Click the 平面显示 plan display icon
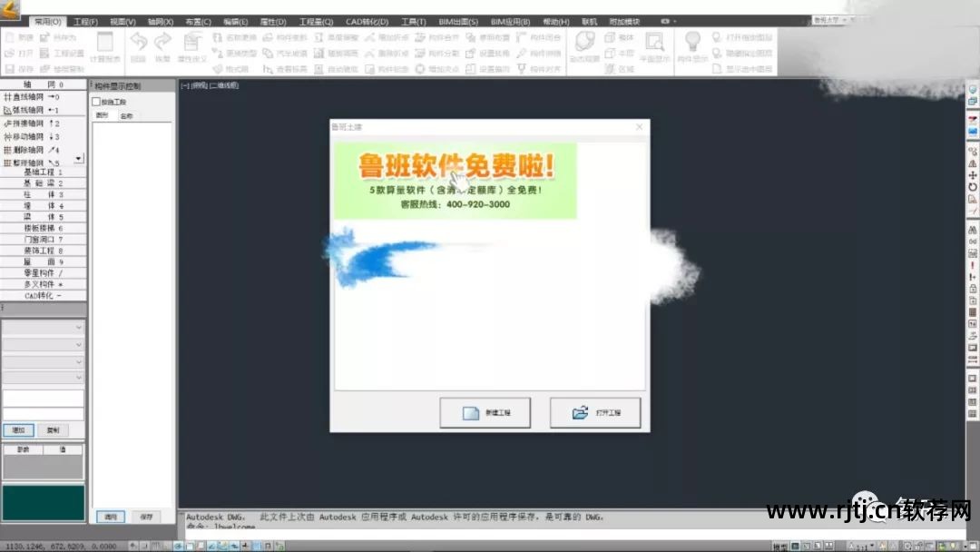Image resolution: width=980 pixels, height=552 pixels. (654, 42)
